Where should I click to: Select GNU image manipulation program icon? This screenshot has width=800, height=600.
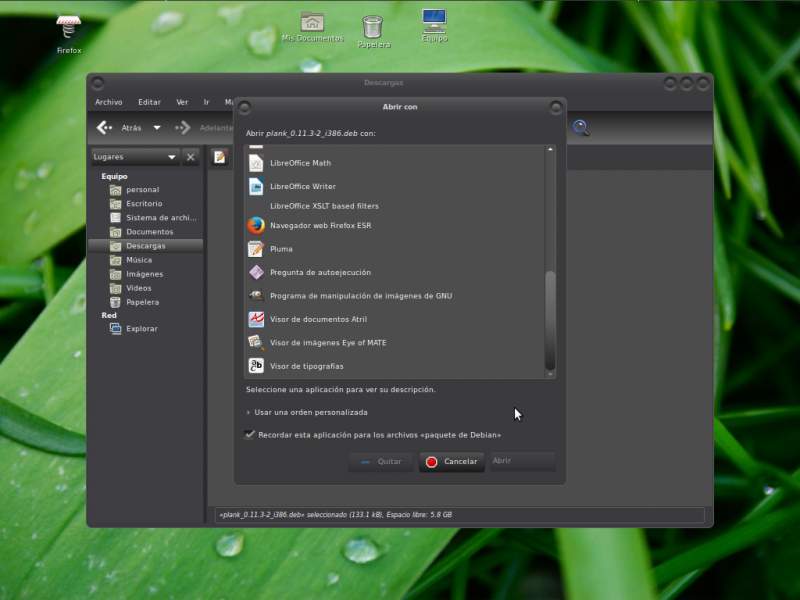255,296
